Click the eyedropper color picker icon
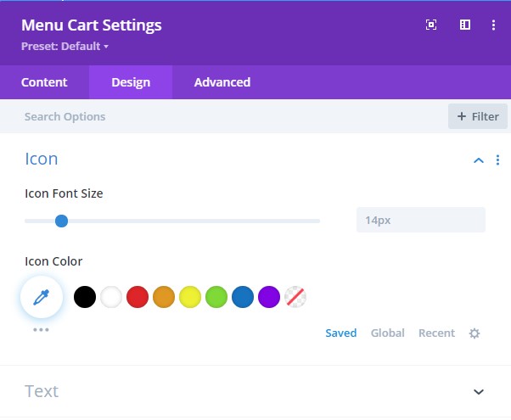Viewport: 511px width, 420px height. 42,297
